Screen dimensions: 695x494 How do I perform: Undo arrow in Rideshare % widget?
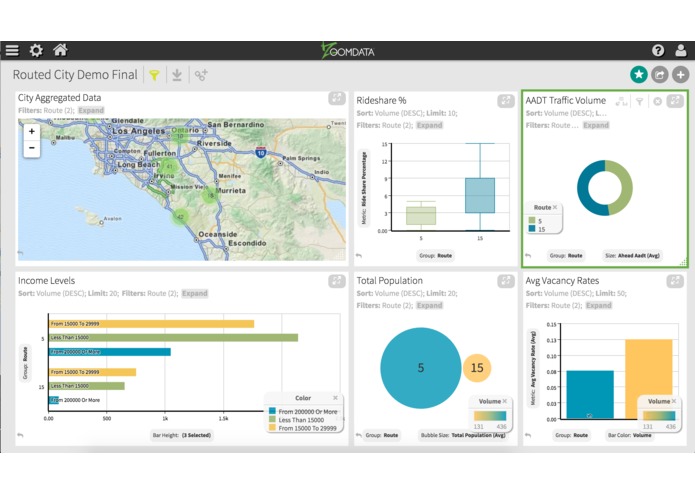point(359,256)
